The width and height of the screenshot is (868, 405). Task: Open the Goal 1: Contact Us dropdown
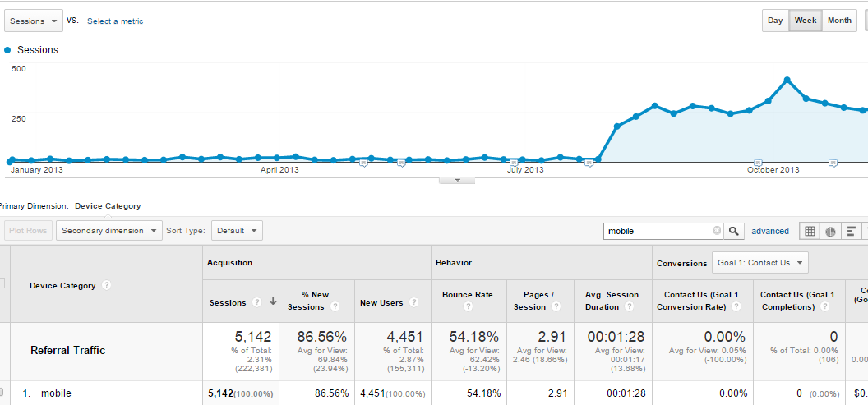coord(760,263)
